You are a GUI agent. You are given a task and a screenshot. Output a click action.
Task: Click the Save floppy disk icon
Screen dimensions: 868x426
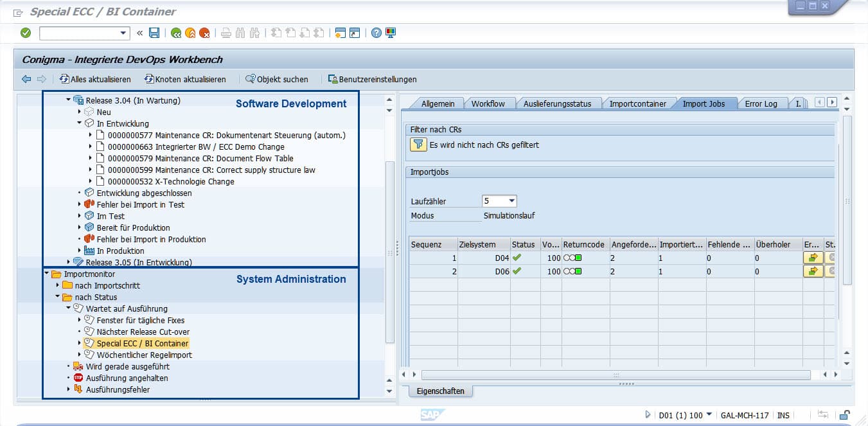pyautogui.click(x=154, y=33)
